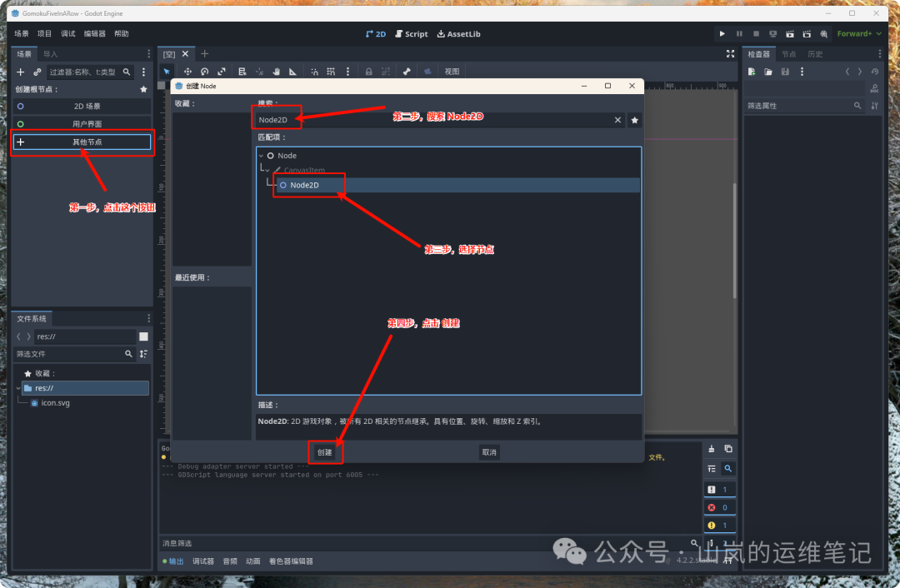
Task: Open the object history clock icon in Inspector
Action: click(x=875, y=72)
